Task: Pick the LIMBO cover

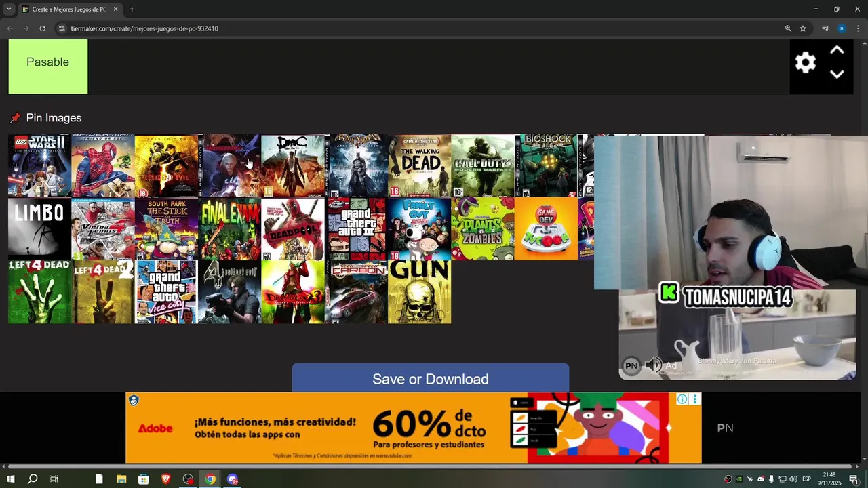Action: pyautogui.click(x=39, y=229)
